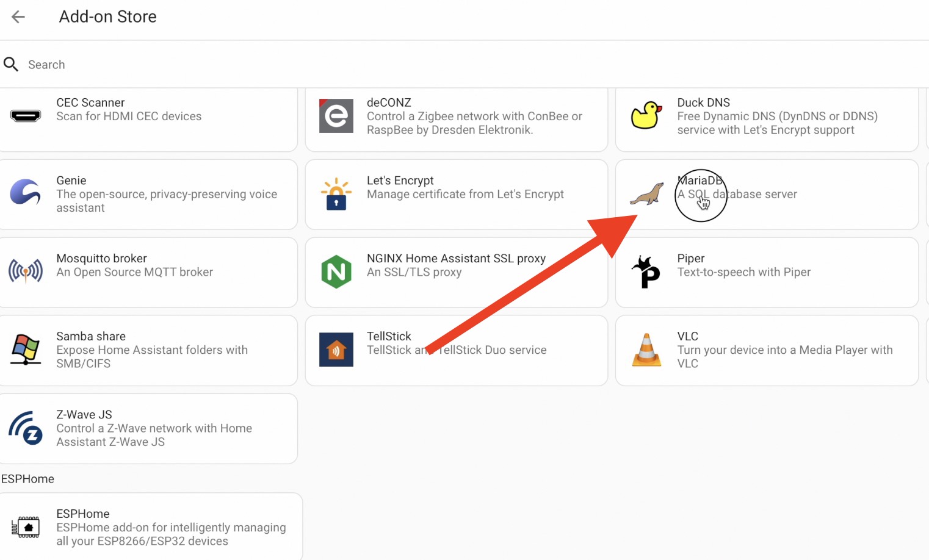Select the ESPHome add-on card title
This screenshot has width=929, height=560.
pos(83,514)
